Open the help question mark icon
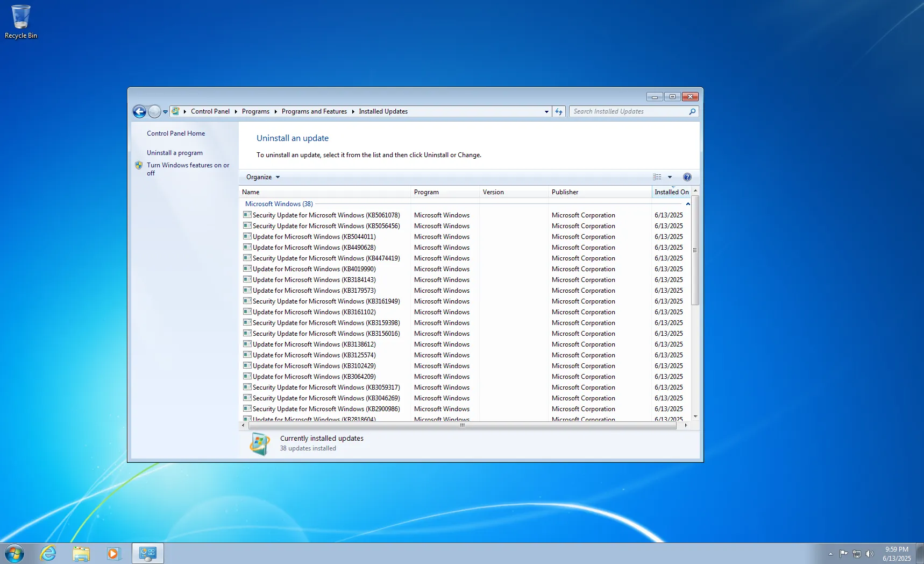Screen dimensions: 924x564 click(687, 177)
